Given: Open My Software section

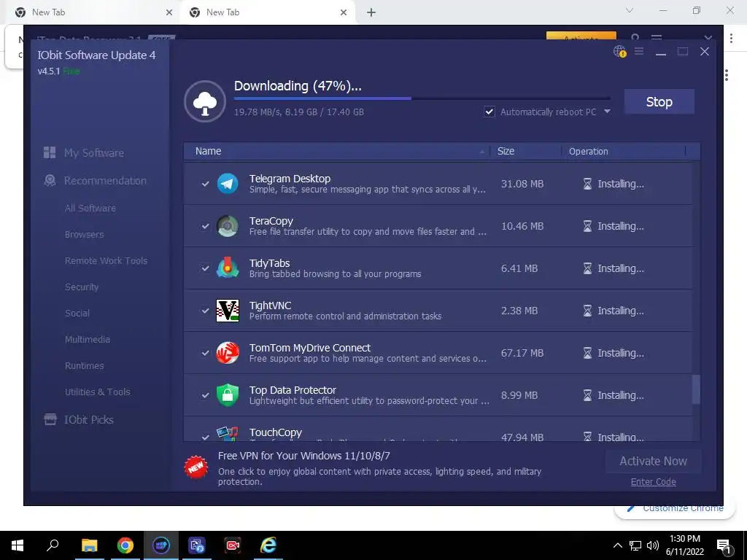Looking at the screenshot, I should (x=84, y=153).
